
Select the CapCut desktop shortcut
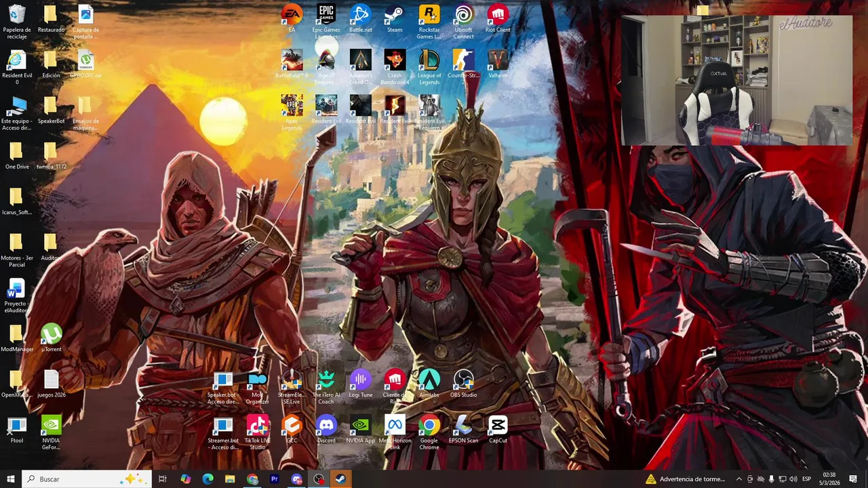(498, 430)
